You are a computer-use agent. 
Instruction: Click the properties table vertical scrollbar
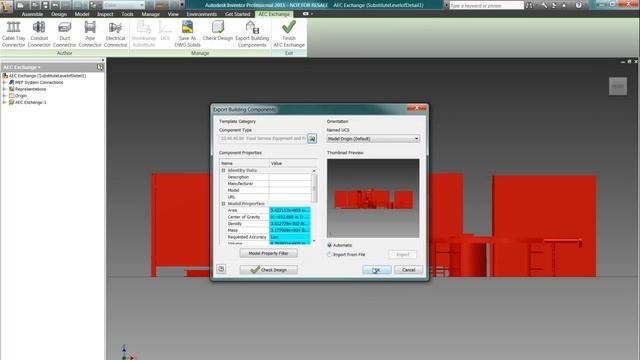[x=314, y=188]
